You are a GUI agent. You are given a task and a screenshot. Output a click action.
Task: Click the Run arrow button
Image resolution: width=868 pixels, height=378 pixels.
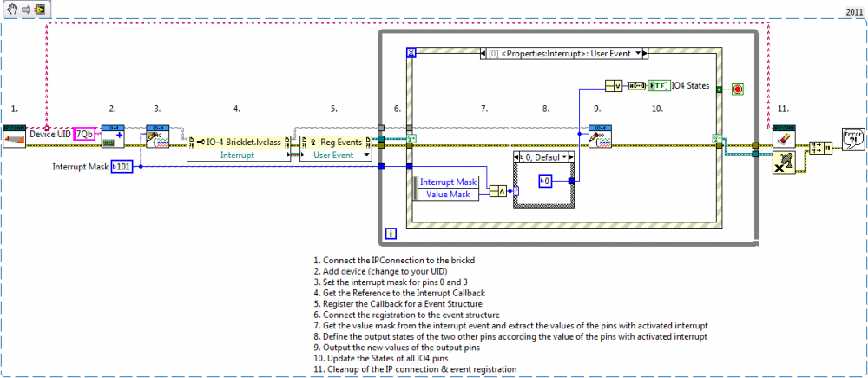(x=25, y=8)
